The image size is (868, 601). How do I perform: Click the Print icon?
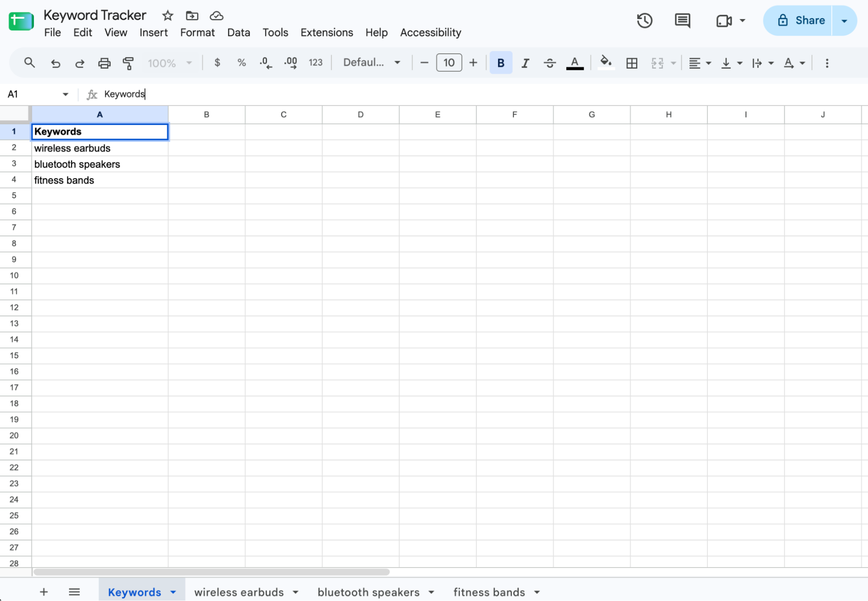click(104, 63)
